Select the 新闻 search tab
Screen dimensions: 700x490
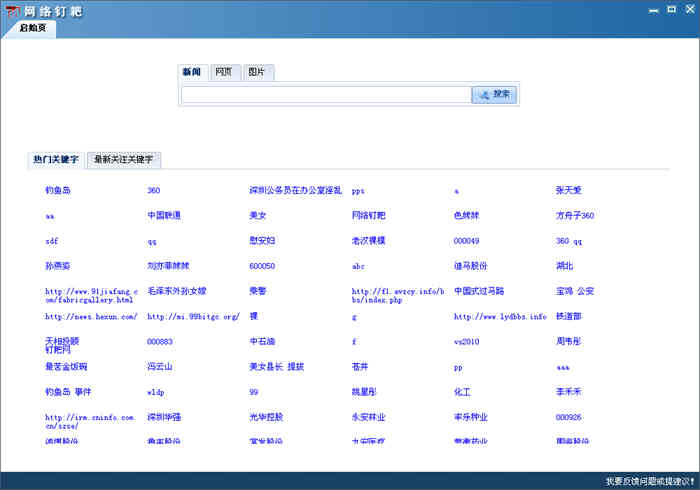(191, 73)
